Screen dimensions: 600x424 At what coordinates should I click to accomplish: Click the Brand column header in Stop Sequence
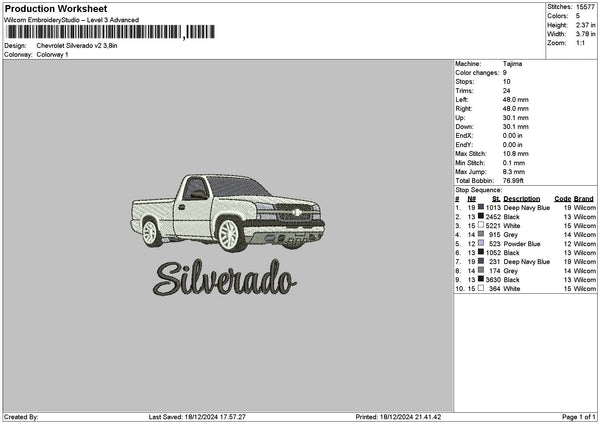(x=584, y=198)
